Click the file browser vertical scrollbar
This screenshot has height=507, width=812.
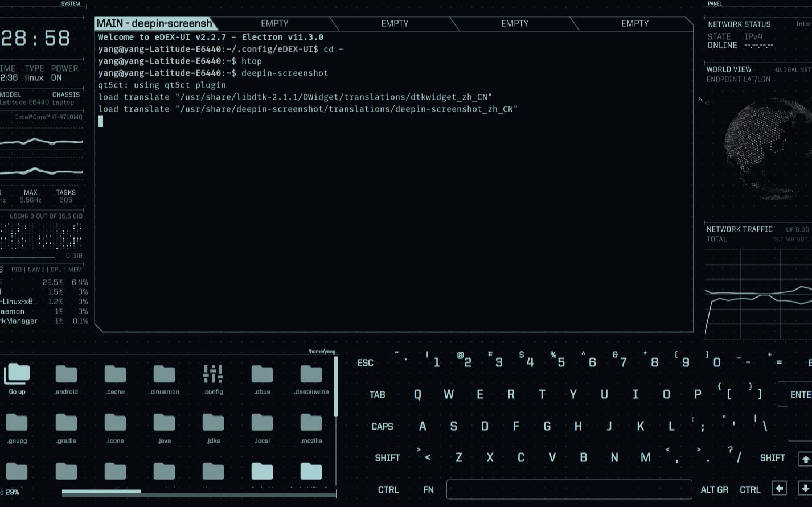336,386
